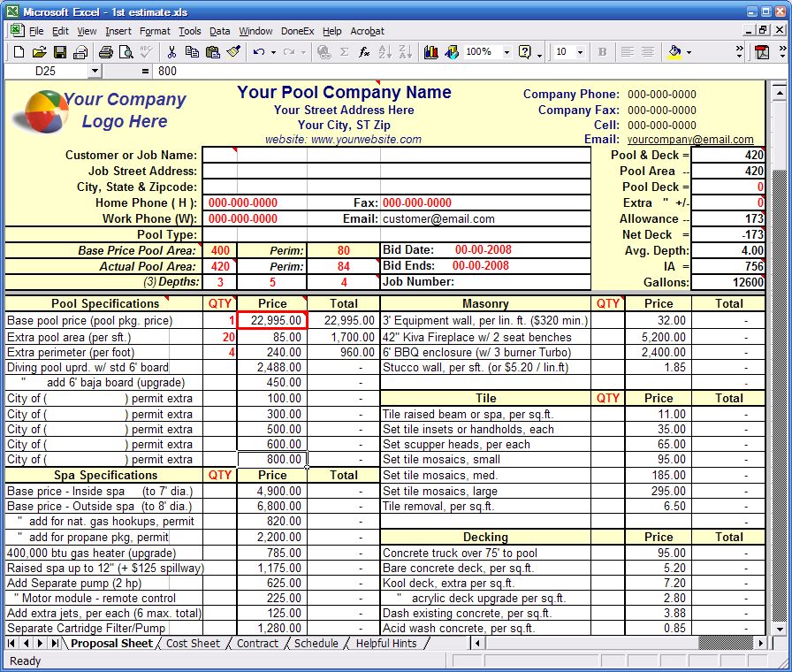Cut the selection with the scissors icon
The height and width of the screenshot is (672, 792).
tap(171, 51)
